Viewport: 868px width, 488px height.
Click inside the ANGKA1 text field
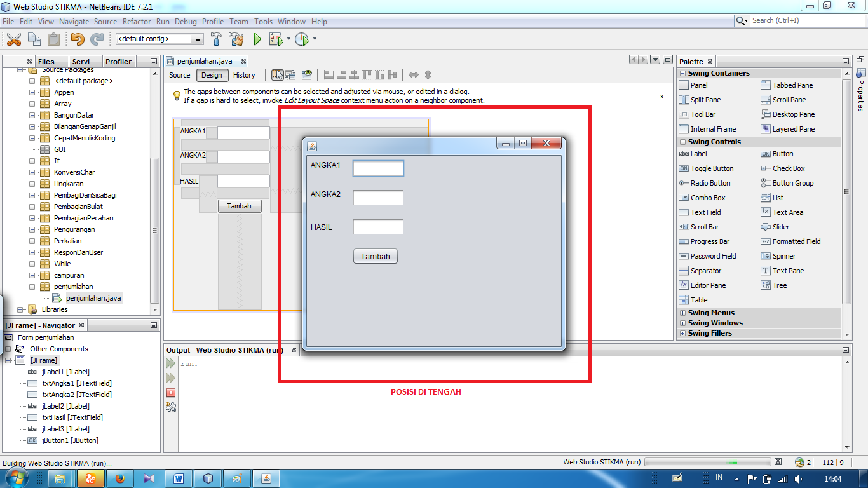pyautogui.click(x=379, y=168)
